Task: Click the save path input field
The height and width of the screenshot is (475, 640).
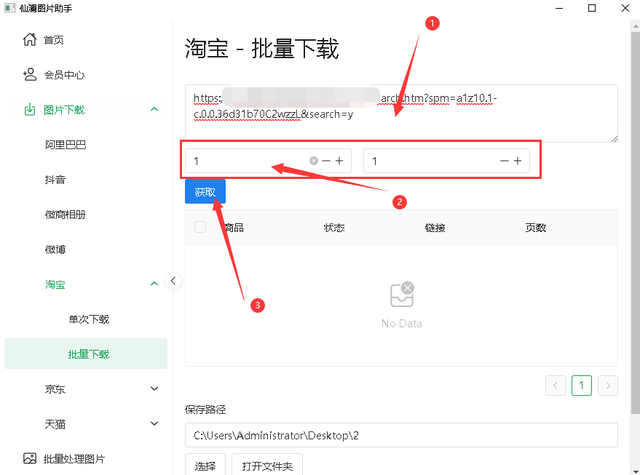Action: click(x=400, y=435)
